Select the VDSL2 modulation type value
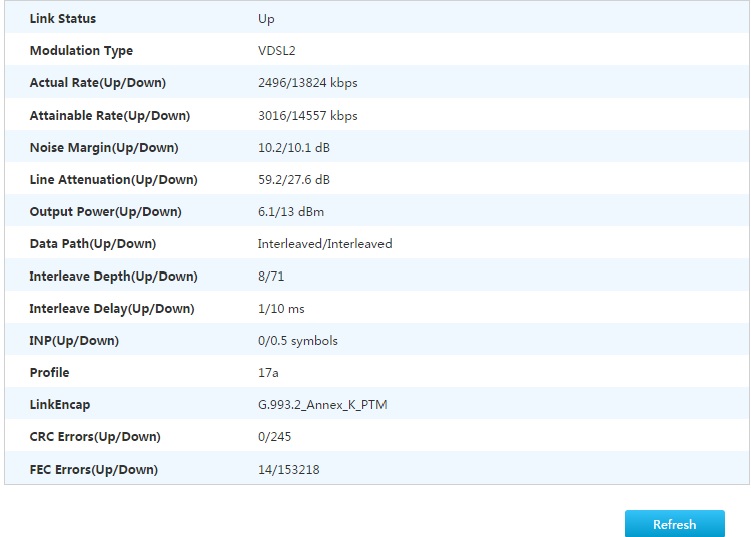 pyautogui.click(x=279, y=51)
